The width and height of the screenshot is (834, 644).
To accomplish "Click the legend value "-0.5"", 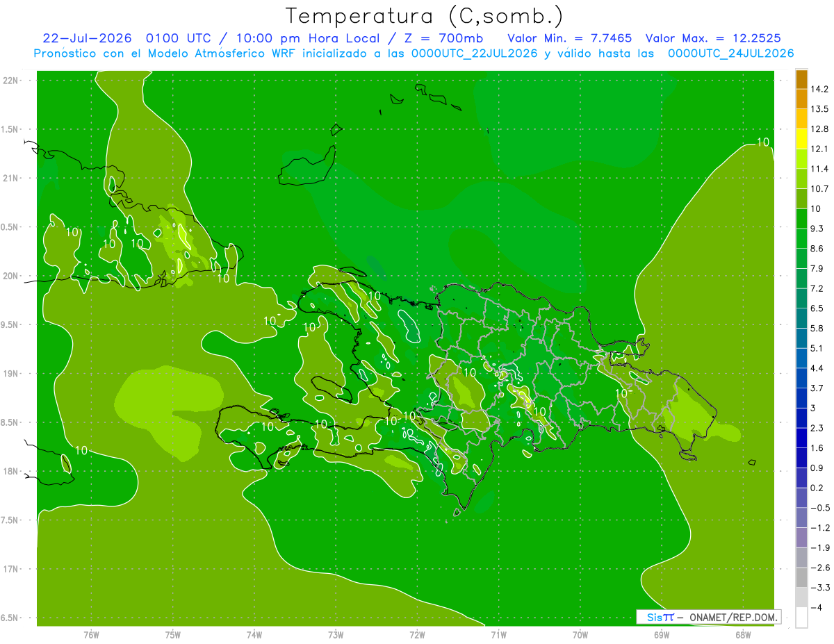I will 819,508.
